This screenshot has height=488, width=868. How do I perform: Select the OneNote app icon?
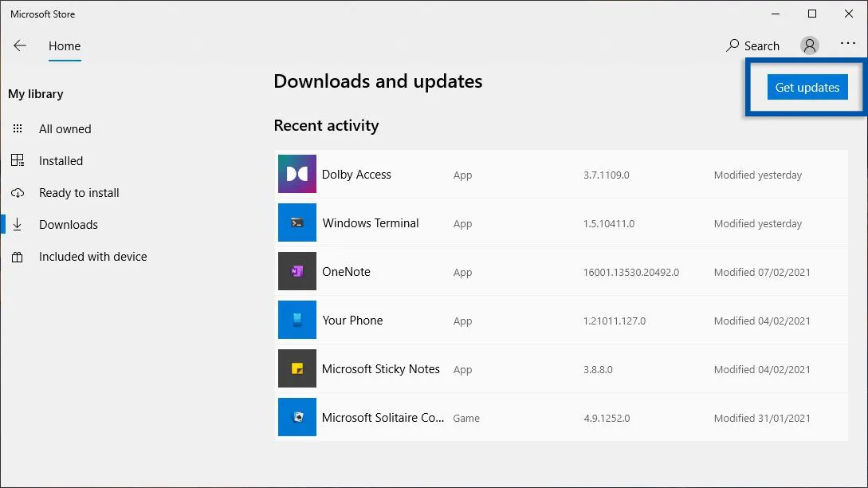coord(297,271)
